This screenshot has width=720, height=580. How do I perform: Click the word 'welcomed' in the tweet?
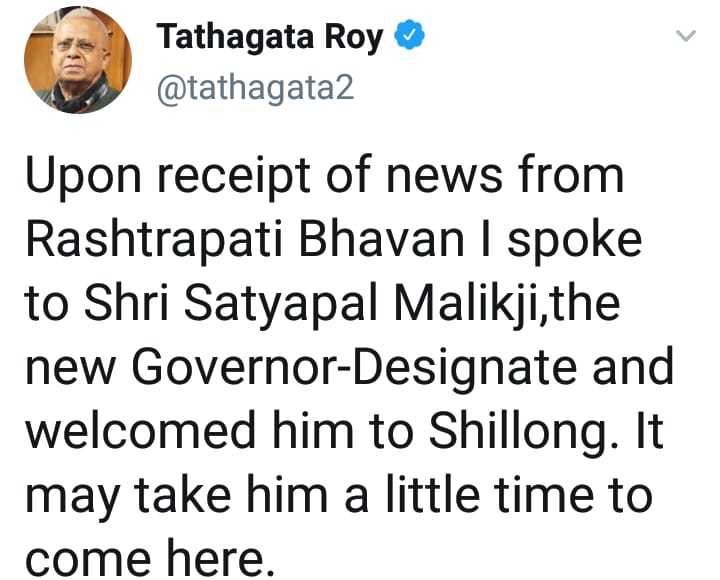pyautogui.click(x=140, y=431)
